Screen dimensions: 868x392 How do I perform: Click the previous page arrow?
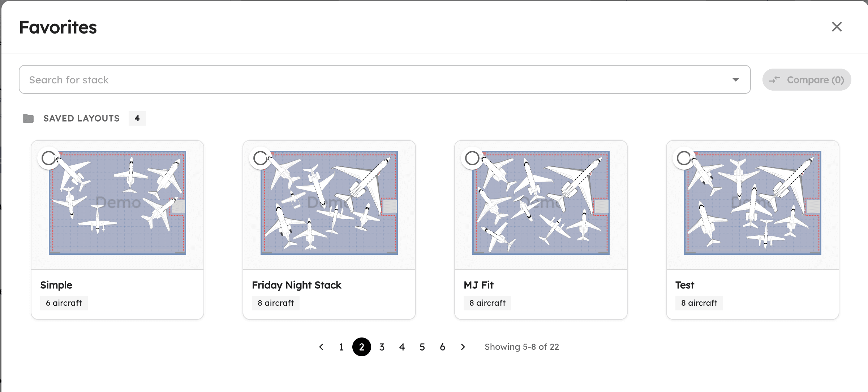pyautogui.click(x=321, y=347)
